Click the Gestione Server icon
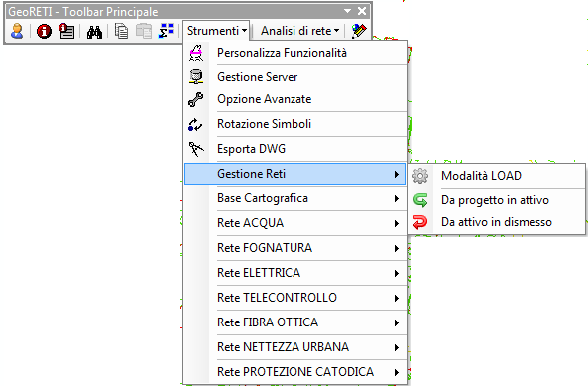Image resolution: width=588 pixels, height=386 pixels. coord(196,76)
